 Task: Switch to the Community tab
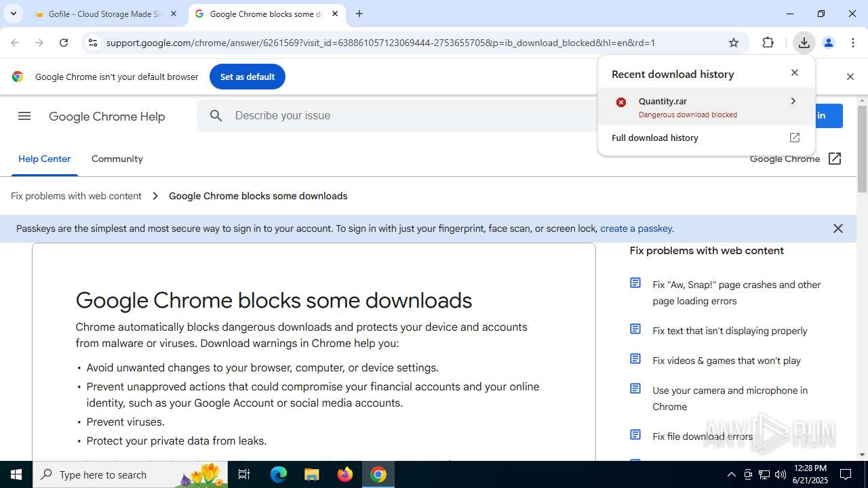[x=117, y=159]
